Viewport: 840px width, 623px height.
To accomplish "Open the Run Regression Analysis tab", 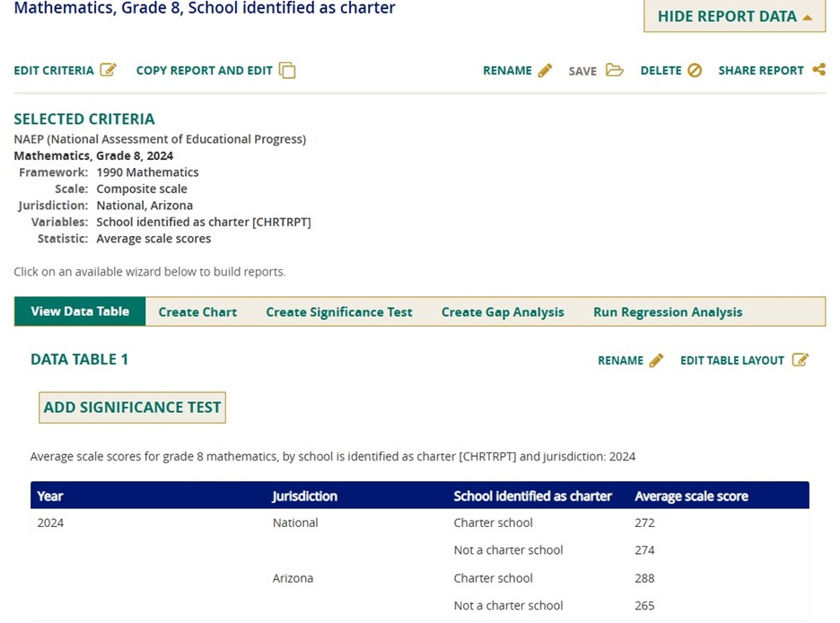I will [668, 311].
